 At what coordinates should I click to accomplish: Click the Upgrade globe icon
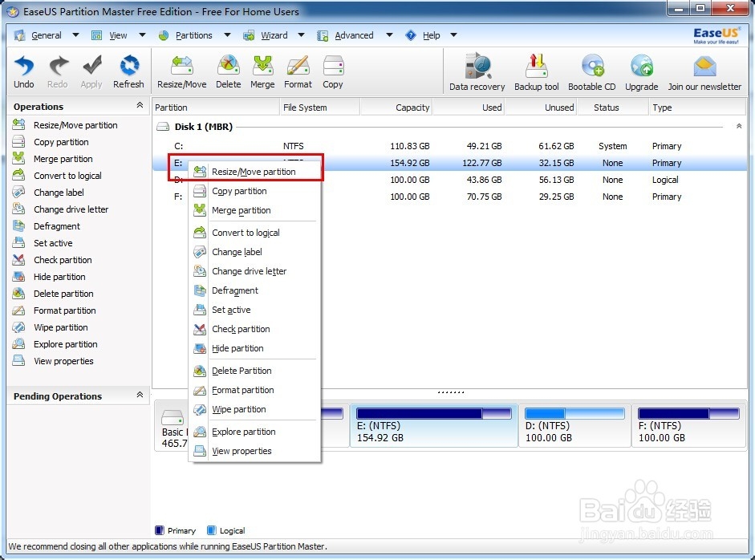[x=642, y=66]
